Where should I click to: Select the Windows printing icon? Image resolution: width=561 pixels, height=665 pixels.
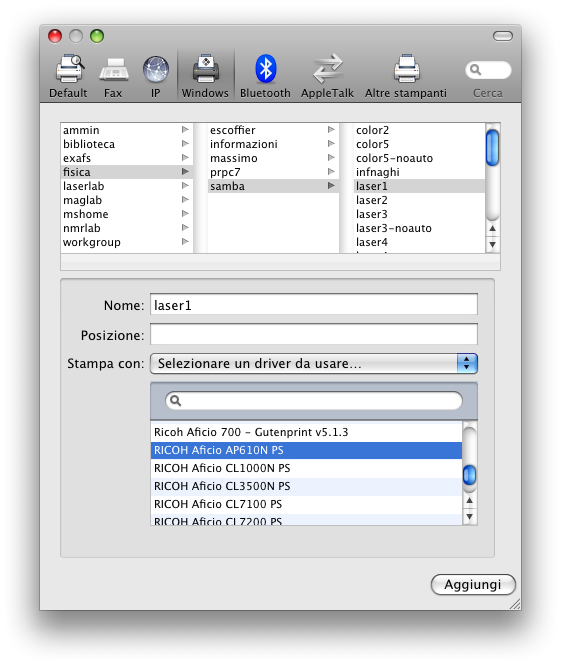(x=206, y=69)
